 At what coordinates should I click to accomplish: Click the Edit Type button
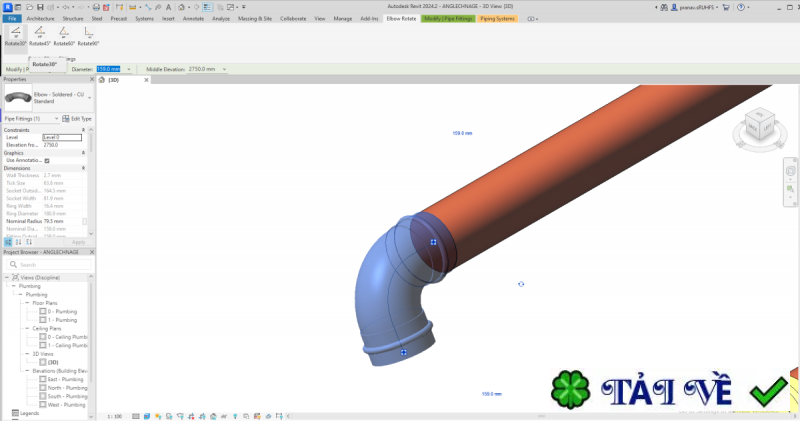click(x=77, y=118)
